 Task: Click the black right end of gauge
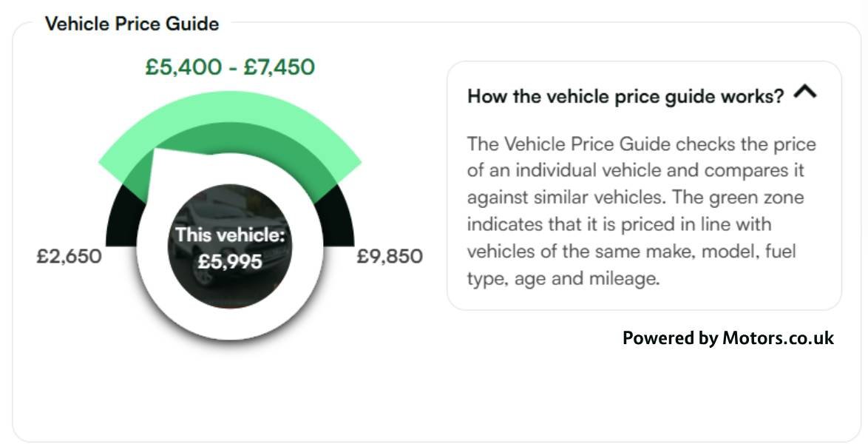(x=337, y=219)
